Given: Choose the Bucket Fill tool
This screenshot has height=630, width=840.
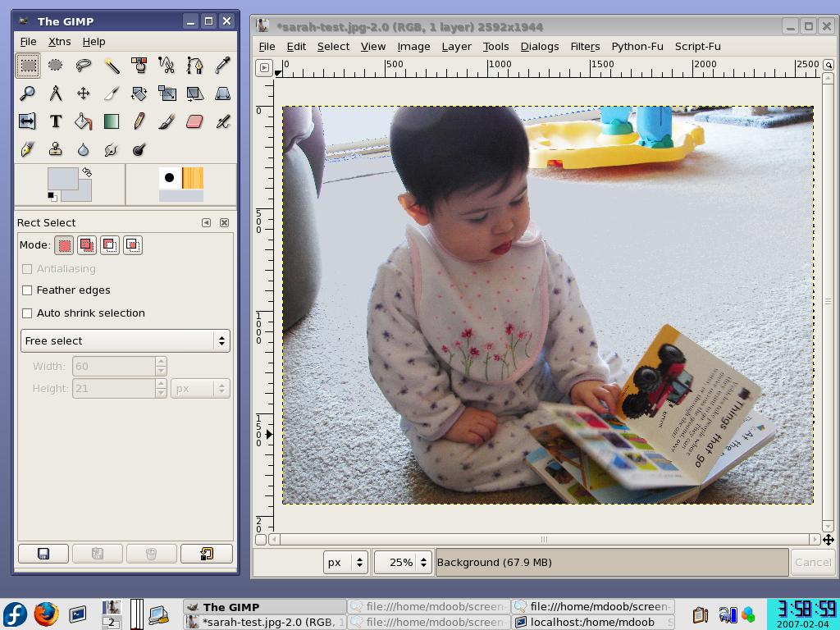Looking at the screenshot, I should (83, 121).
